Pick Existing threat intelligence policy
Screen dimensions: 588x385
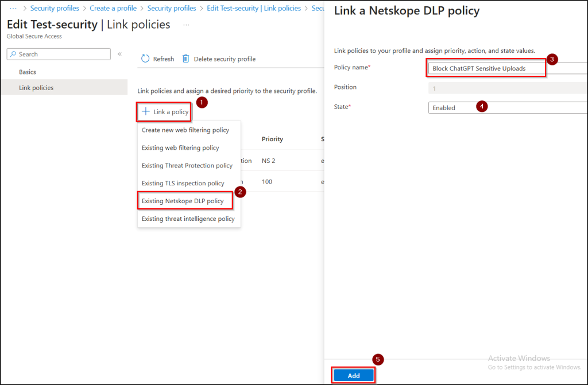188,219
